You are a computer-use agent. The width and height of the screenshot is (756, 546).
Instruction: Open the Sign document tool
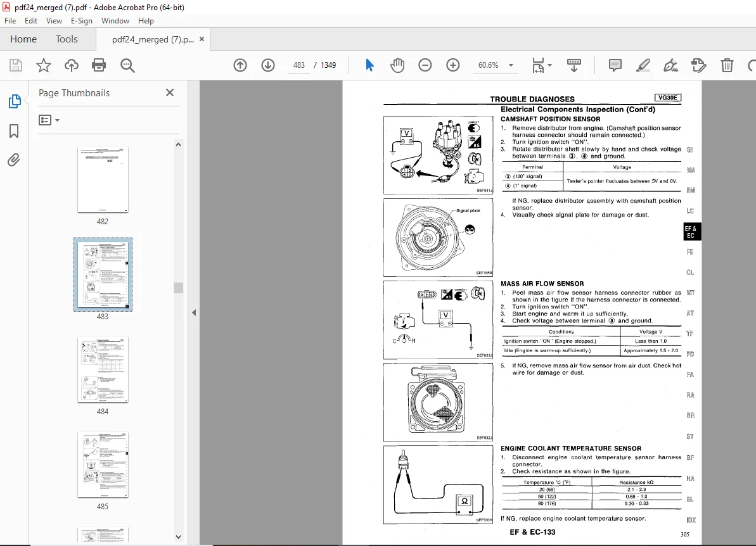point(670,65)
